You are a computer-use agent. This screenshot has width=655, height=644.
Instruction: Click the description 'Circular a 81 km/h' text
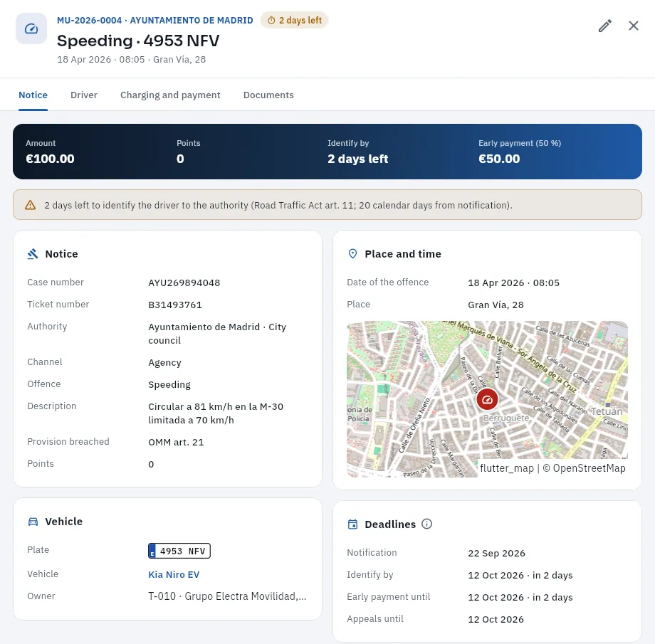pos(216,413)
